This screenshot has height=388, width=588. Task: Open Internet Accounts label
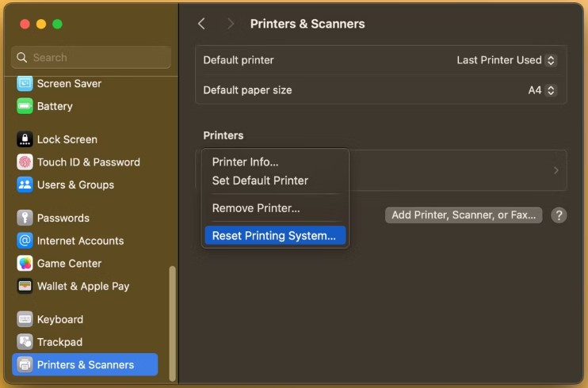(80, 241)
